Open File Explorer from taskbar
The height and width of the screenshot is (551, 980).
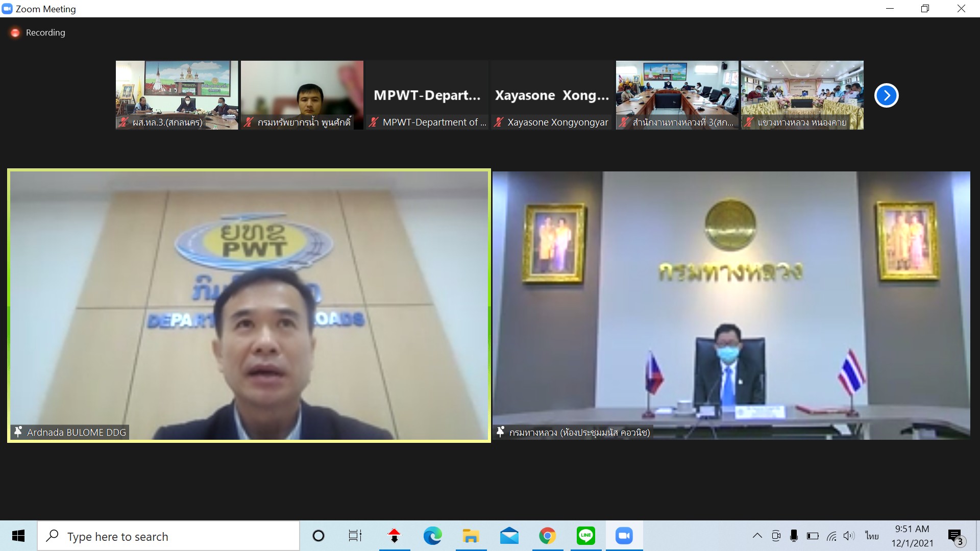point(471,536)
